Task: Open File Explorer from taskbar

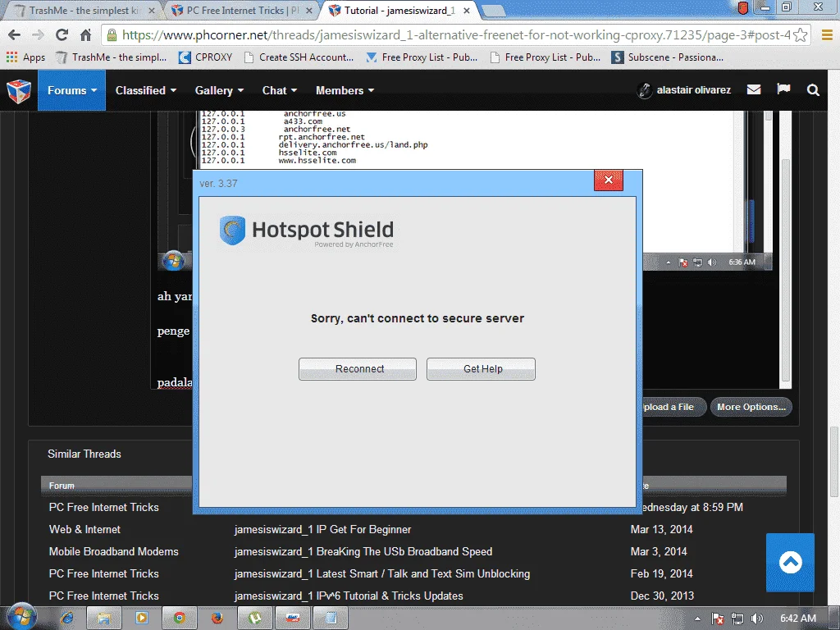Action: pyautogui.click(x=104, y=619)
